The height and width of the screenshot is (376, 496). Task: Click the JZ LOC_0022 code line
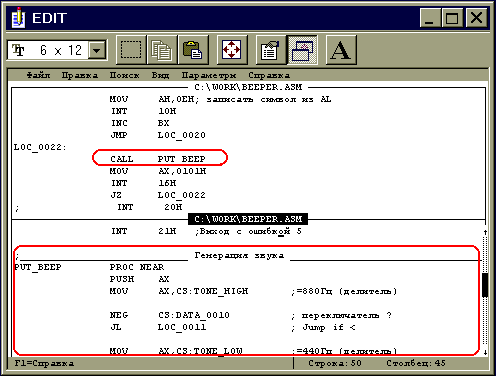click(158, 195)
